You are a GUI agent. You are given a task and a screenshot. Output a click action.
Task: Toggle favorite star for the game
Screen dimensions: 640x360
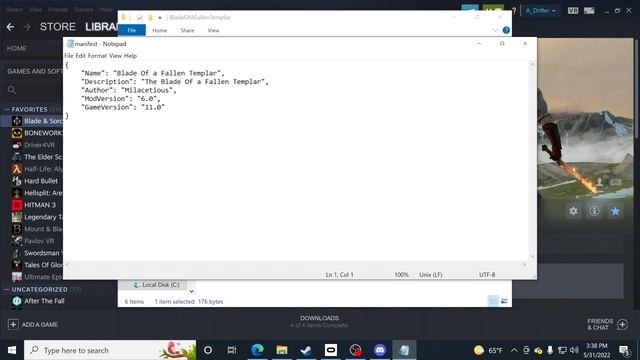(615, 211)
